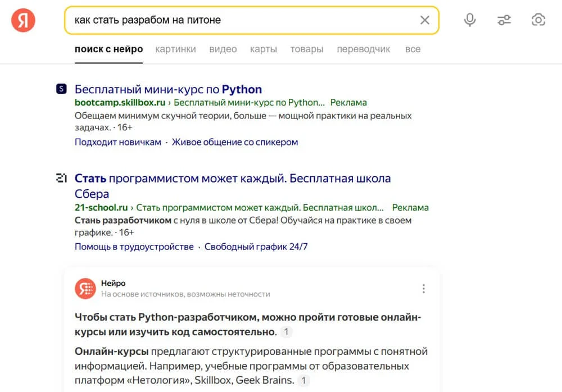This screenshot has height=392, width=562.
Task: Switch to the картинки tab
Action: coord(175,49)
